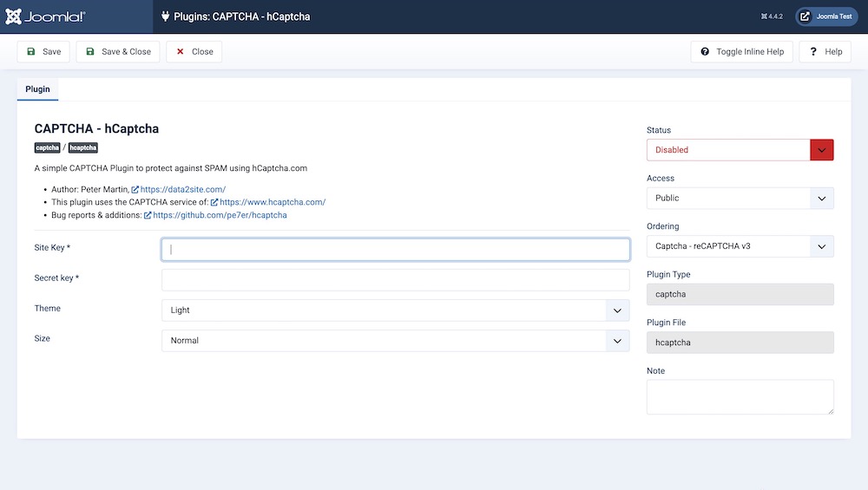Toggle Inline Help on
The width and height of the screenshot is (868, 490).
742,52
